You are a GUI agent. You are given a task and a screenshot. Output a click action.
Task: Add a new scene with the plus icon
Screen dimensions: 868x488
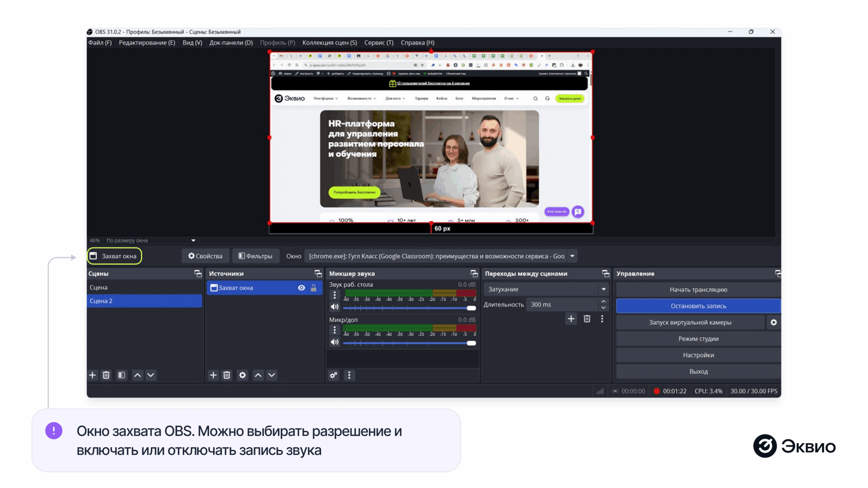92,375
